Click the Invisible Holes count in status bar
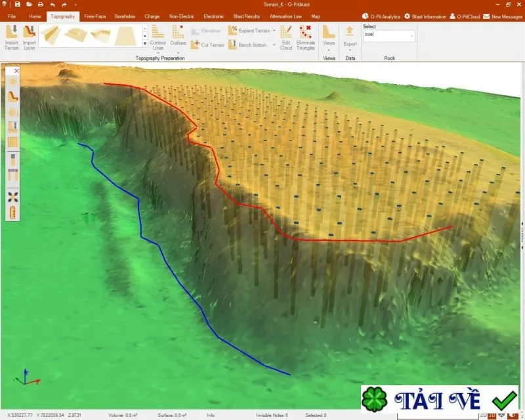Image resolution: width=525 pixels, height=420 pixels. click(272, 415)
